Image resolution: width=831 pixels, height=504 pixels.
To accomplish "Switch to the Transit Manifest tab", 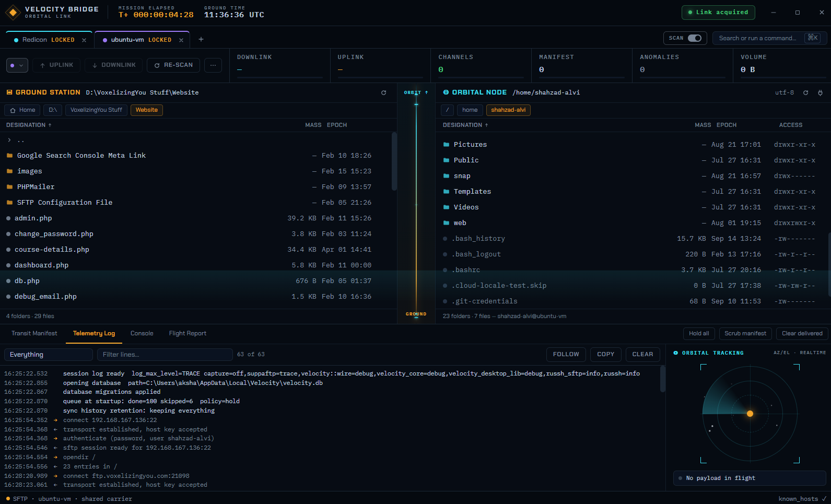I will tap(34, 334).
